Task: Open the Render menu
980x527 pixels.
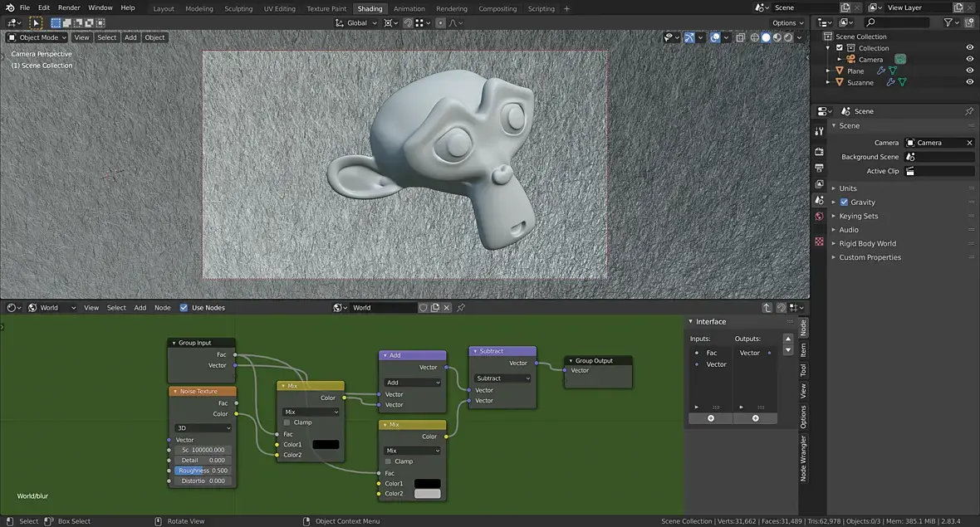Action: 69,7
